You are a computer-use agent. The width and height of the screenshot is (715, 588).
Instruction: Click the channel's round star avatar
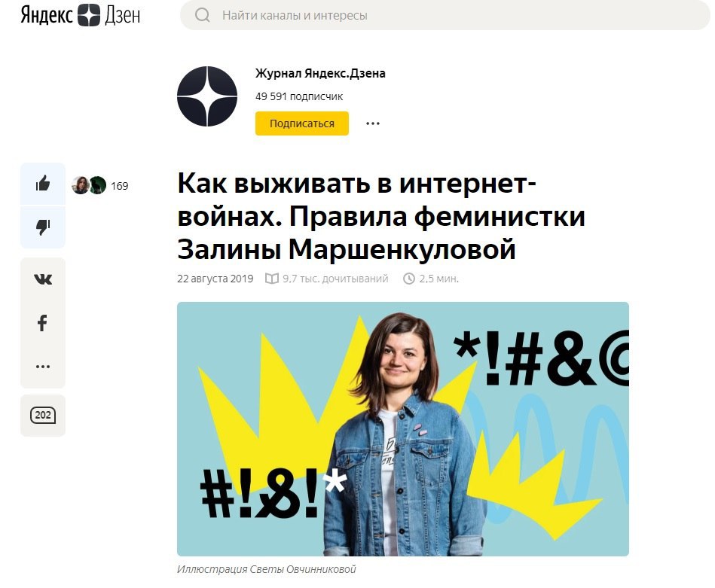(207, 96)
